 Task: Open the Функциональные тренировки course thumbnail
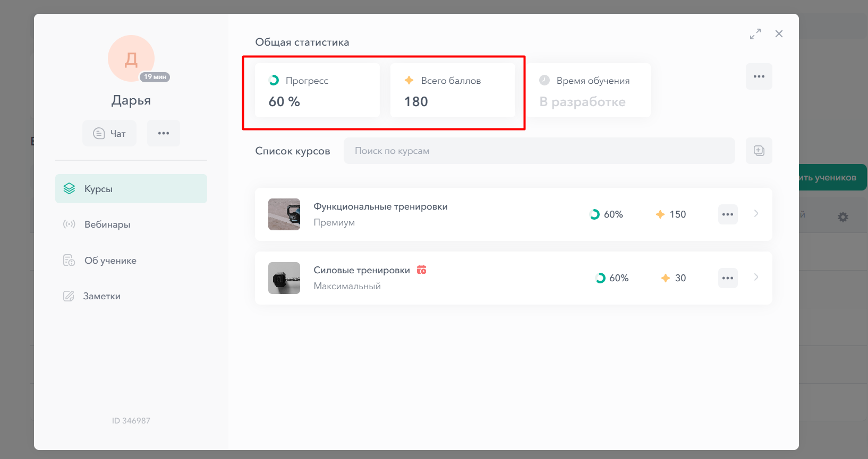click(x=284, y=214)
